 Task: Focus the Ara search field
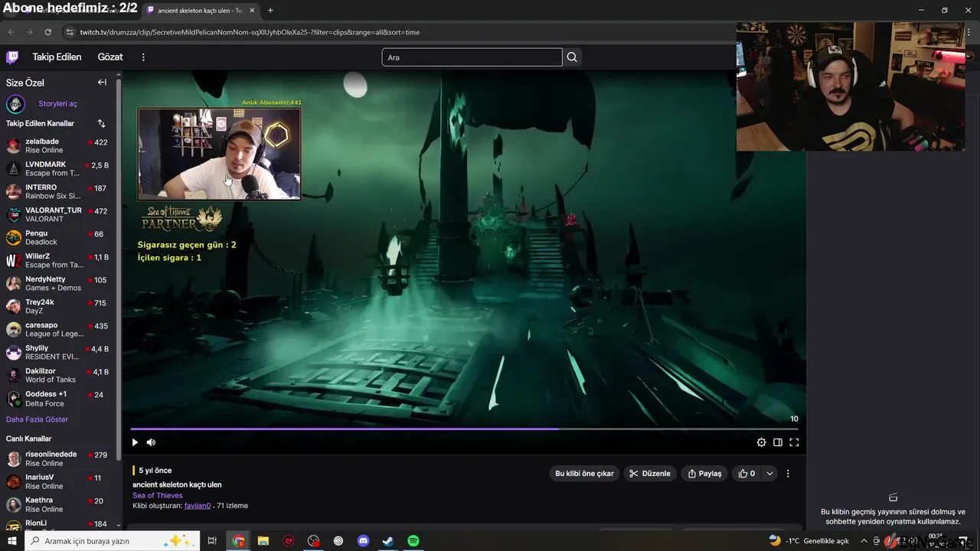tap(472, 57)
